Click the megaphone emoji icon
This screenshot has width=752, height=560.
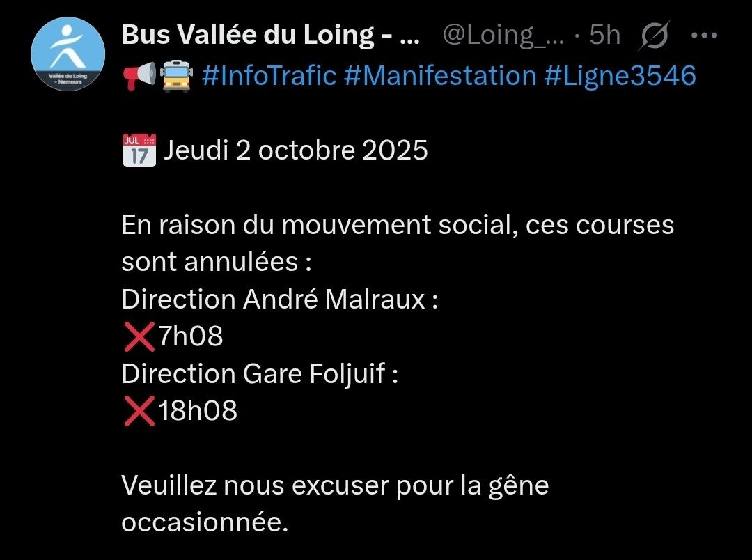[x=139, y=75]
